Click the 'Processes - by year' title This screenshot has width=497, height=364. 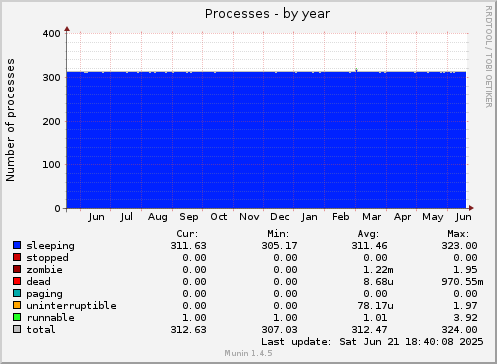267,14
